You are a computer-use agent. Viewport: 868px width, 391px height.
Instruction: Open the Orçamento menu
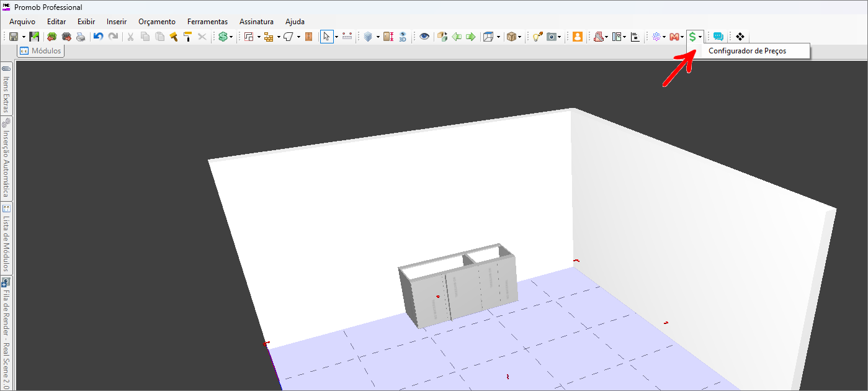(156, 22)
